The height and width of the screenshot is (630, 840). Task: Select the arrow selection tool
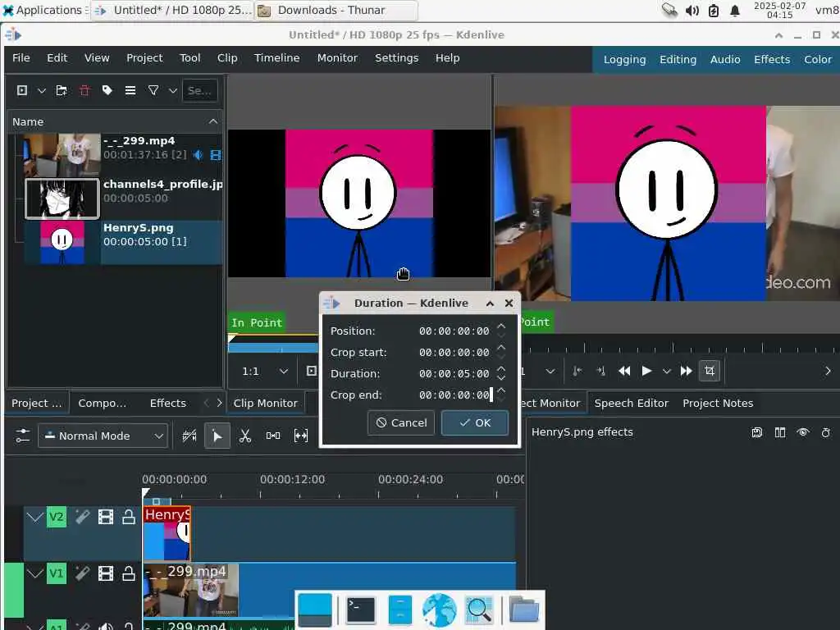217,436
